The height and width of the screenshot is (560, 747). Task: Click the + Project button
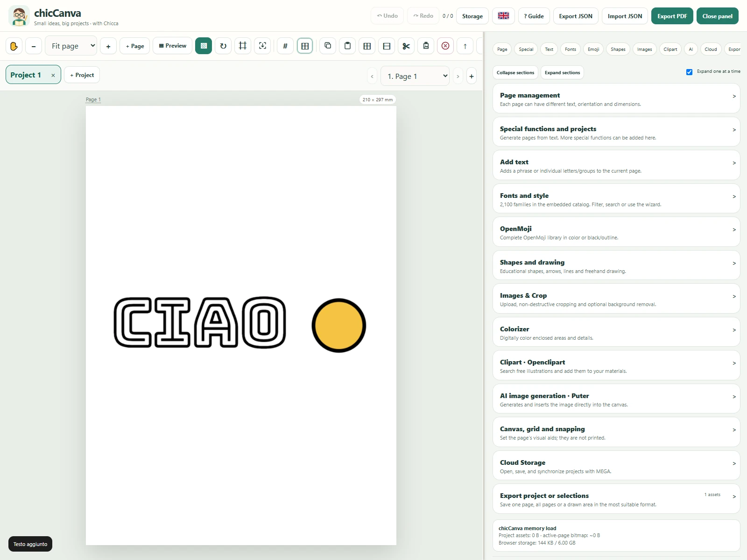82,75
